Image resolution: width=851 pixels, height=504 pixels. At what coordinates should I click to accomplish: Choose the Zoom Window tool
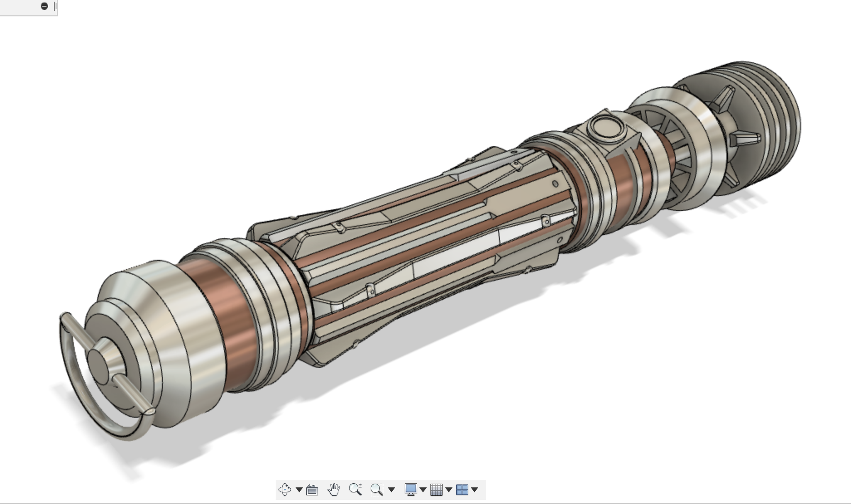pyautogui.click(x=377, y=490)
